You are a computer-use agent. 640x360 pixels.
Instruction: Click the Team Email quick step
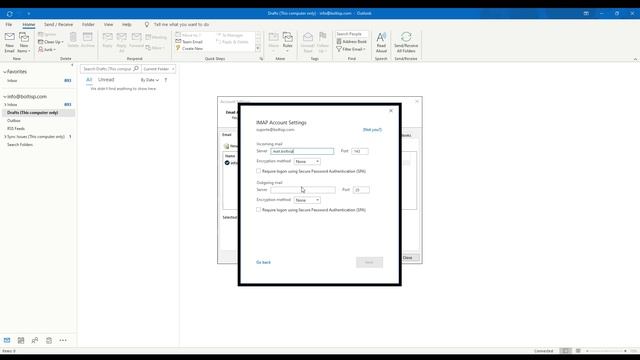click(189, 42)
